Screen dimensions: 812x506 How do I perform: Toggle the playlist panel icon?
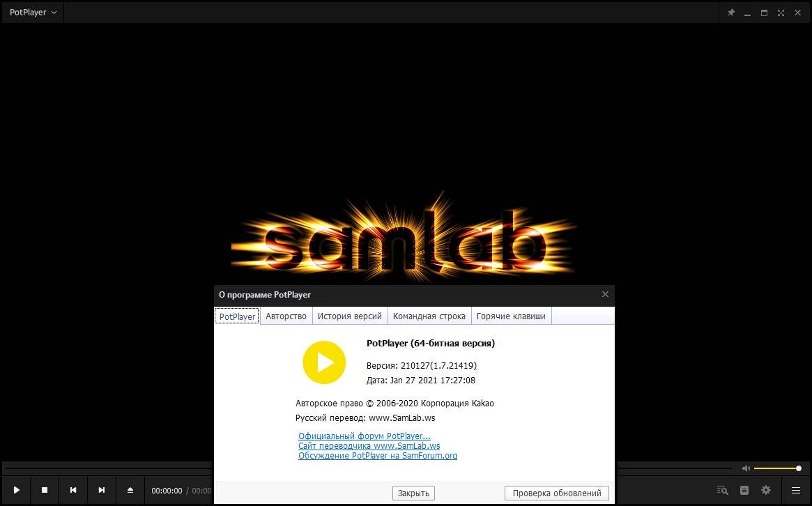(744, 490)
